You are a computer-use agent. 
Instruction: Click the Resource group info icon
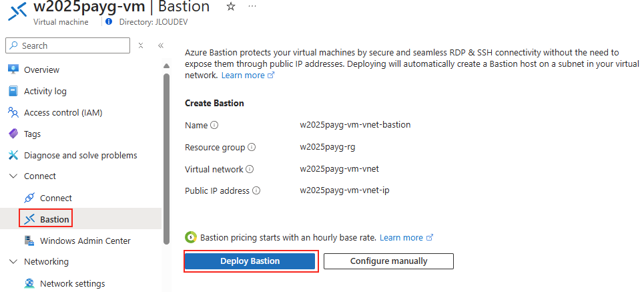click(252, 147)
